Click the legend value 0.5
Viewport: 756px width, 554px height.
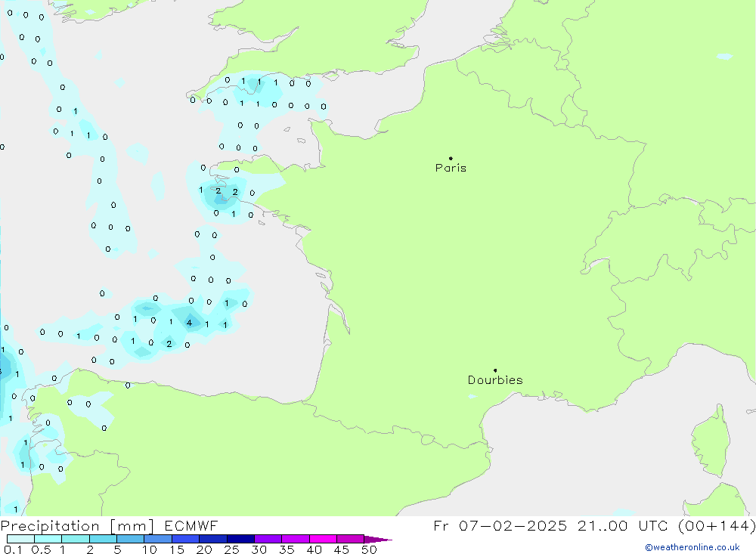click(x=41, y=549)
